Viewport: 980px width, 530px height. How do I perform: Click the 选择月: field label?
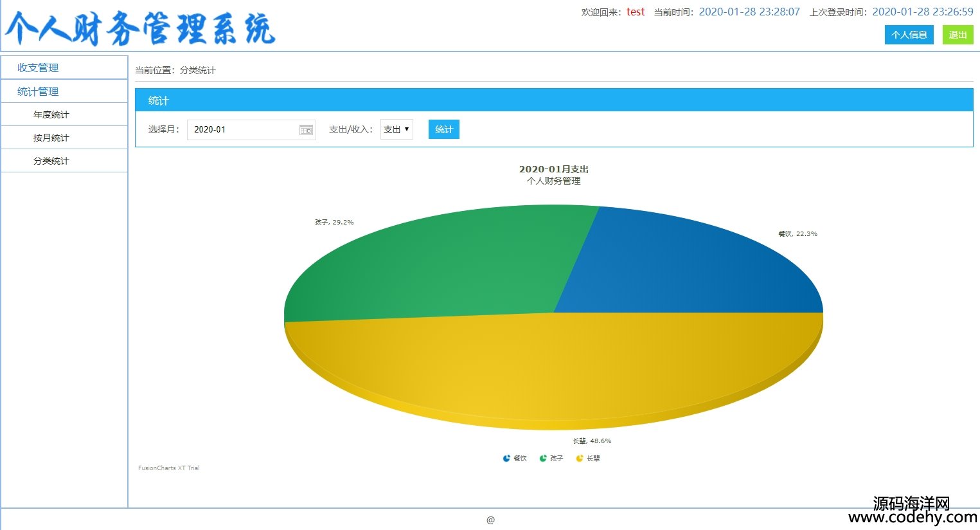[x=164, y=129]
